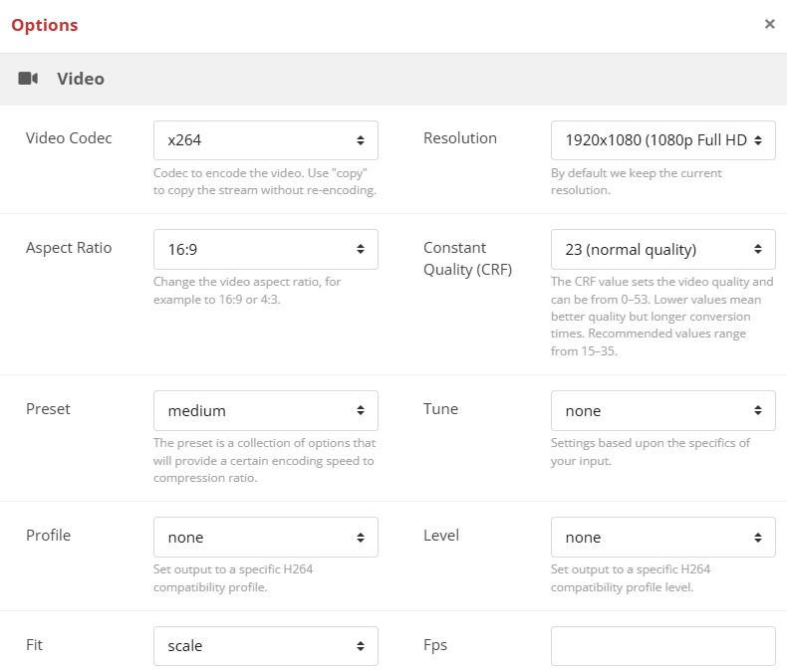Click the Video Codec label
787x672 pixels.
point(69,138)
